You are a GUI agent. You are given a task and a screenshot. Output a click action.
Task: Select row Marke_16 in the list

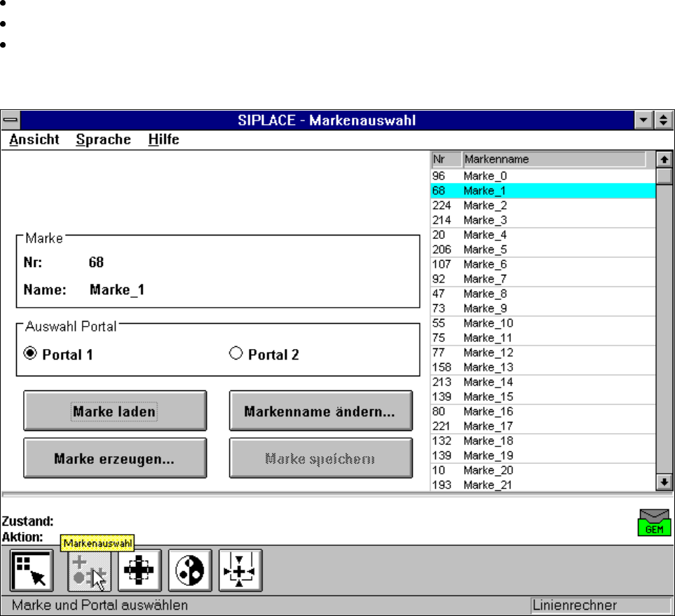(543, 411)
